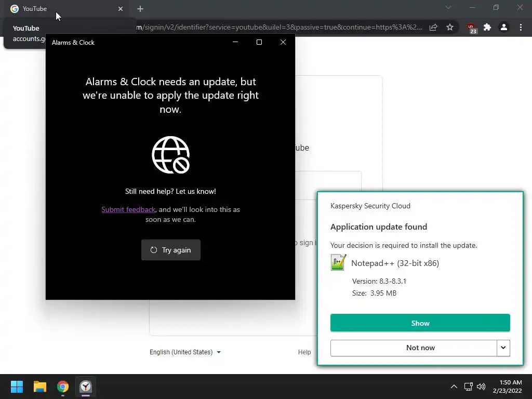532x399 pixels.
Task: Bookmark this page with star icon
Action: [450, 27]
